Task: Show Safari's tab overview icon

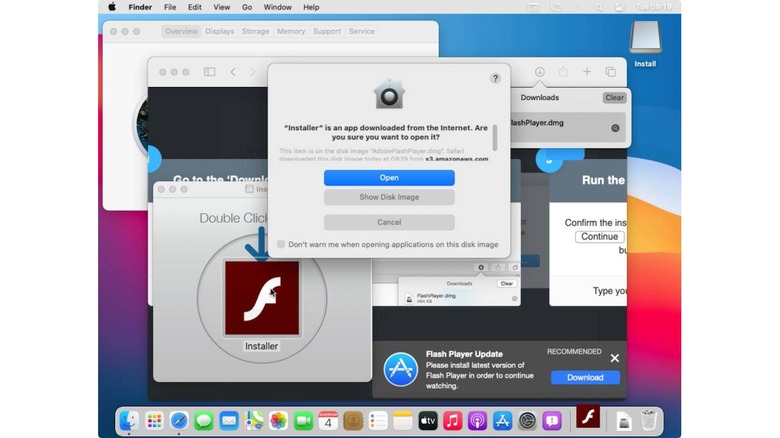Action: point(611,72)
